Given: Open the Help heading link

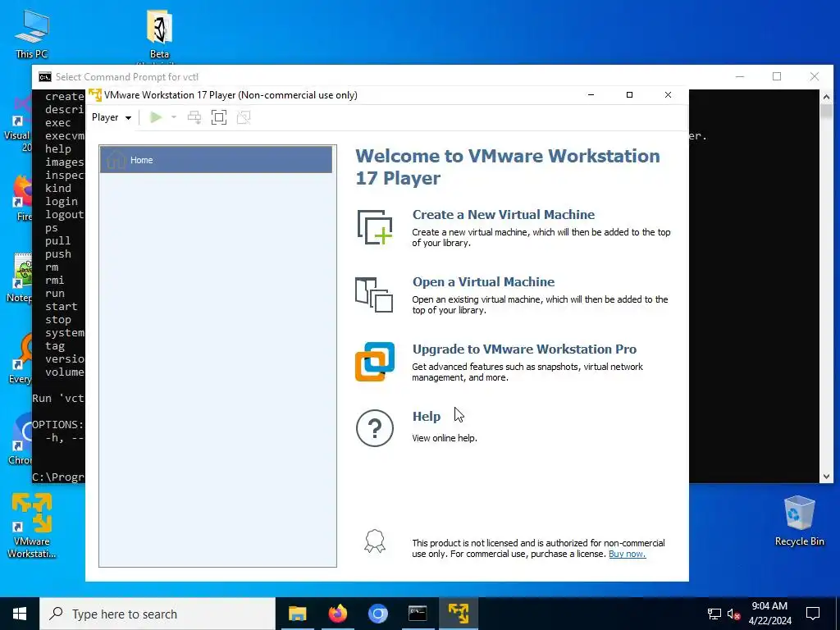Looking at the screenshot, I should pyautogui.click(x=427, y=416).
